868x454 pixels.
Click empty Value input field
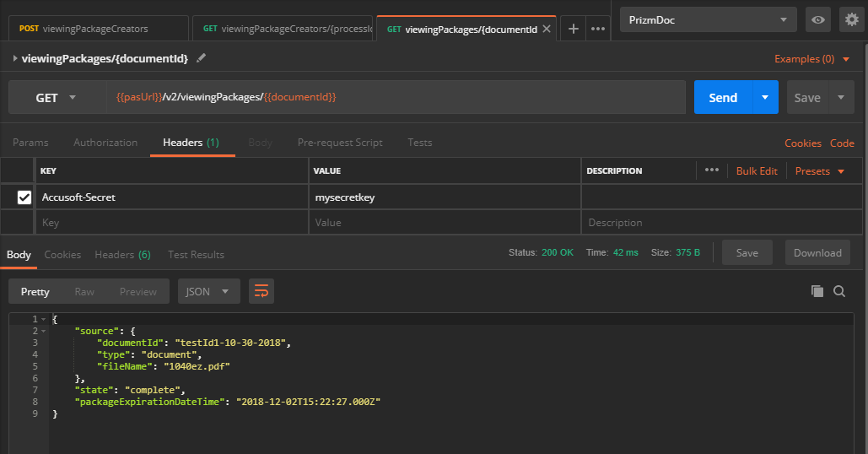pos(445,223)
